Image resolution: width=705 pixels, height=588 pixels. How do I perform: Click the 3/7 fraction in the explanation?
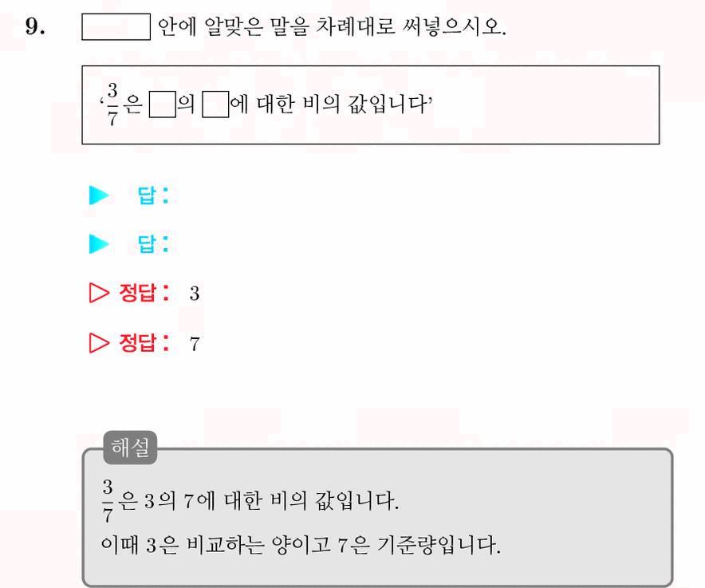[108, 501]
